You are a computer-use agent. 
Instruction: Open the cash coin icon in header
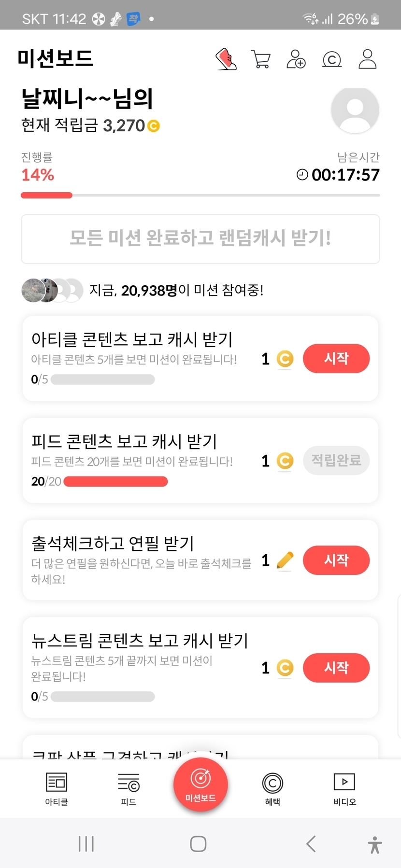[x=332, y=59]
